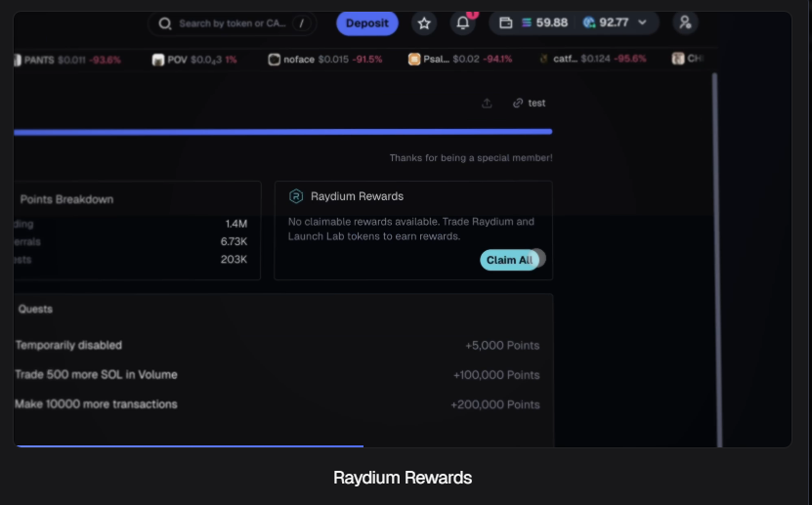Click the noface token logo
Image resolution: width=812 pixels, height=505 pixels.
pos(274,60)
